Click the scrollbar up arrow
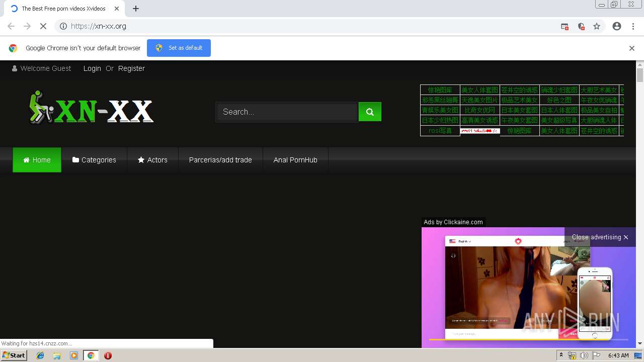The height and width of the screenshot is (362, 644). point(640,65)
